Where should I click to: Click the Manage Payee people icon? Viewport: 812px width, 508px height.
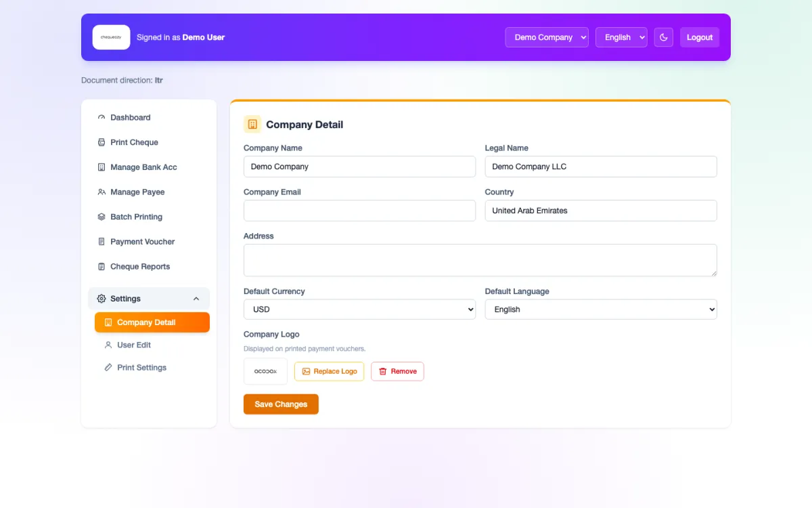point(101,192)
